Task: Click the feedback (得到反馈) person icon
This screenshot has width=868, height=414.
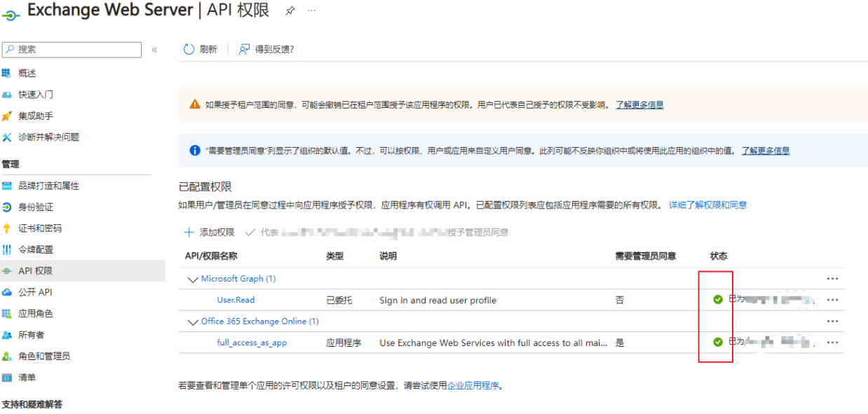Action: [x=244, y=49]
